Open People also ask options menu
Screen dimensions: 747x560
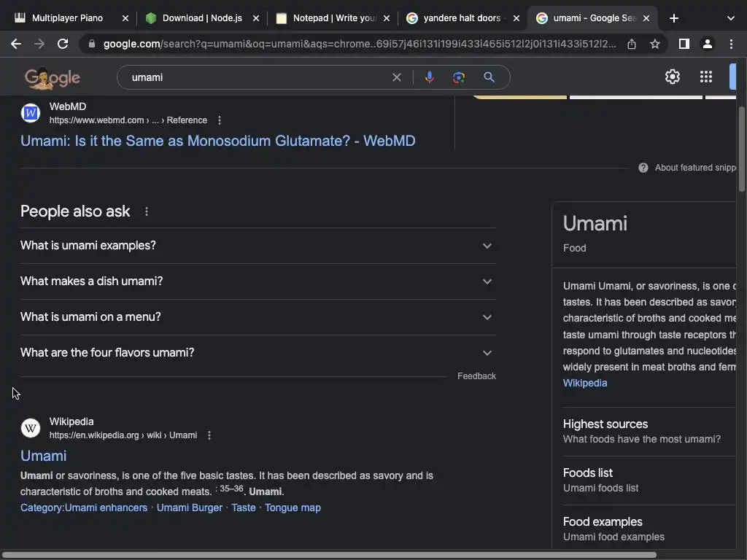tap(146, 211)
